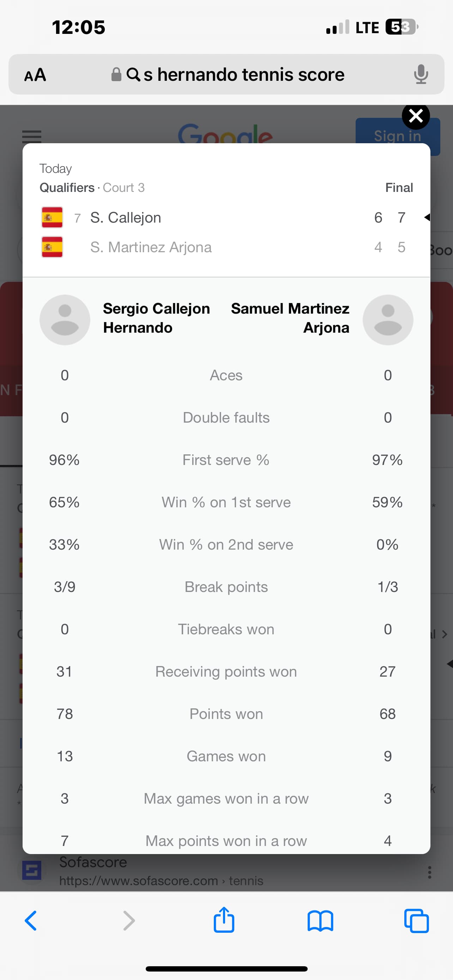Tap the Spain flag beside S. Callejon
Image resolution: width=453 pixels, height=980 pixels.
52,218
